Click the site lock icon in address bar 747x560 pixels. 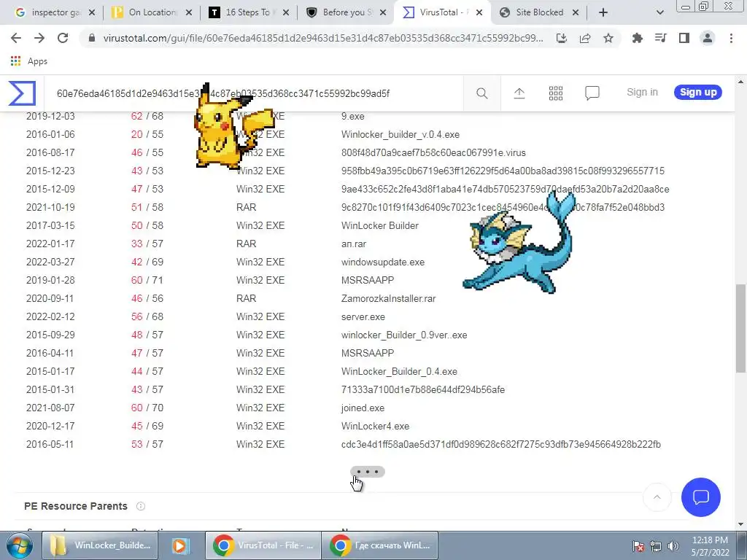coord(92,38)
